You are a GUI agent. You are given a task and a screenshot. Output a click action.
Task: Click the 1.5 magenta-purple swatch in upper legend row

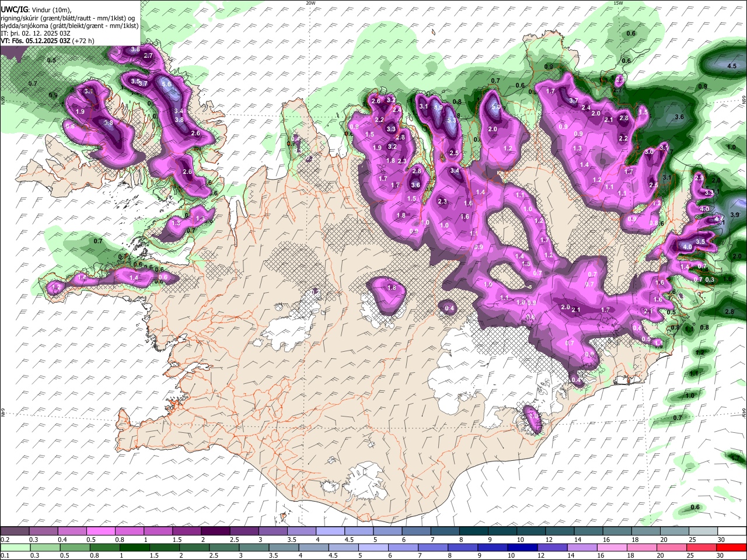[x=186, y=531]
